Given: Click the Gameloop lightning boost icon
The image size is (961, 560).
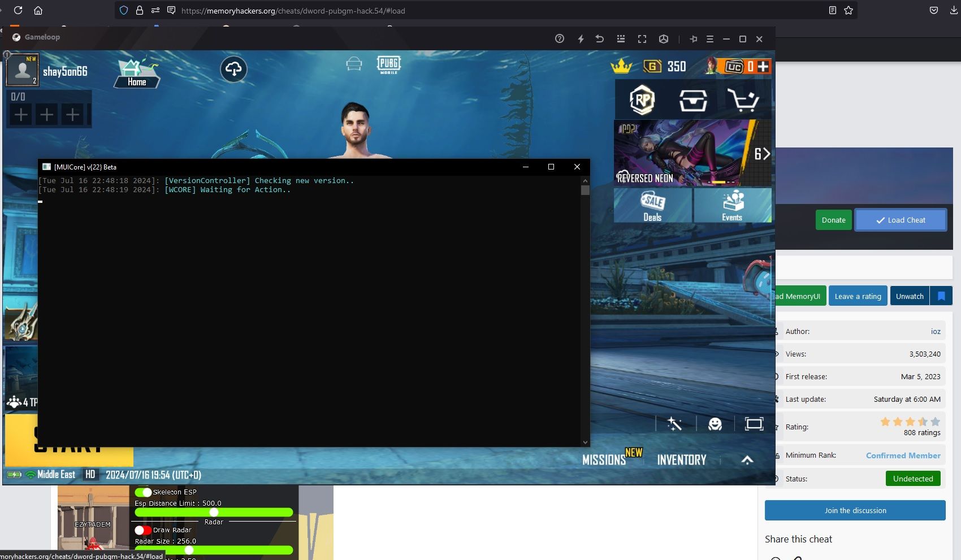Looking at the screenshot, I should click(581, 38).
